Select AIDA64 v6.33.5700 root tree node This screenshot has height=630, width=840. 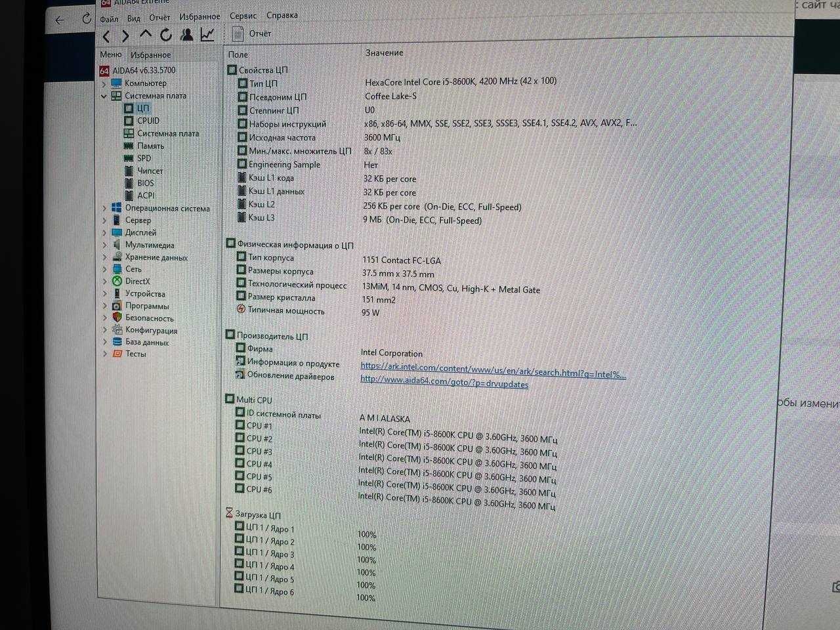pyautogui.click(x=138, y=70)
